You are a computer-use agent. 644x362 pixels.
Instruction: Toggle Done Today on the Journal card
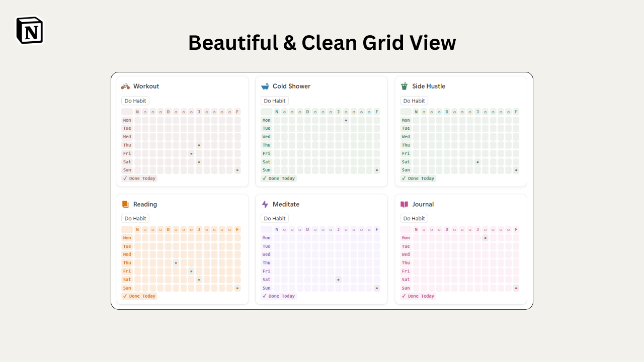(418, 296)
